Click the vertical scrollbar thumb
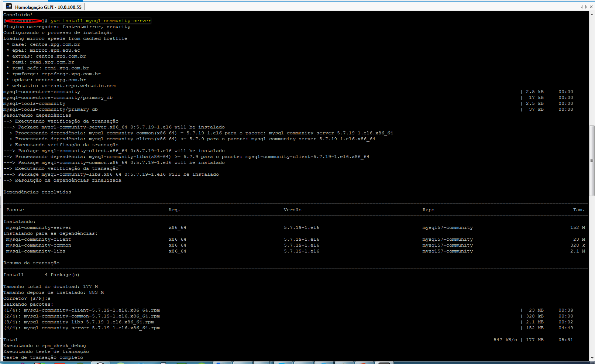The image size is (595, 364). (592, 161)
